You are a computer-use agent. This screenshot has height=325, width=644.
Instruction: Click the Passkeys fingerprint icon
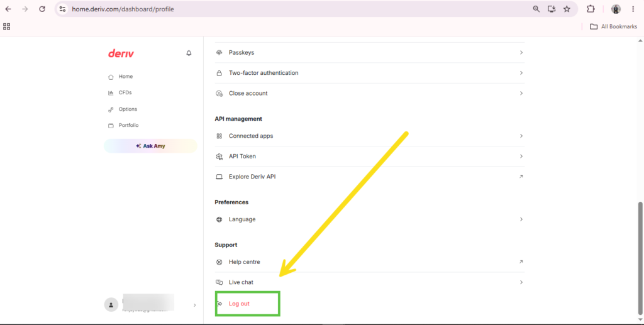point(219,53)
